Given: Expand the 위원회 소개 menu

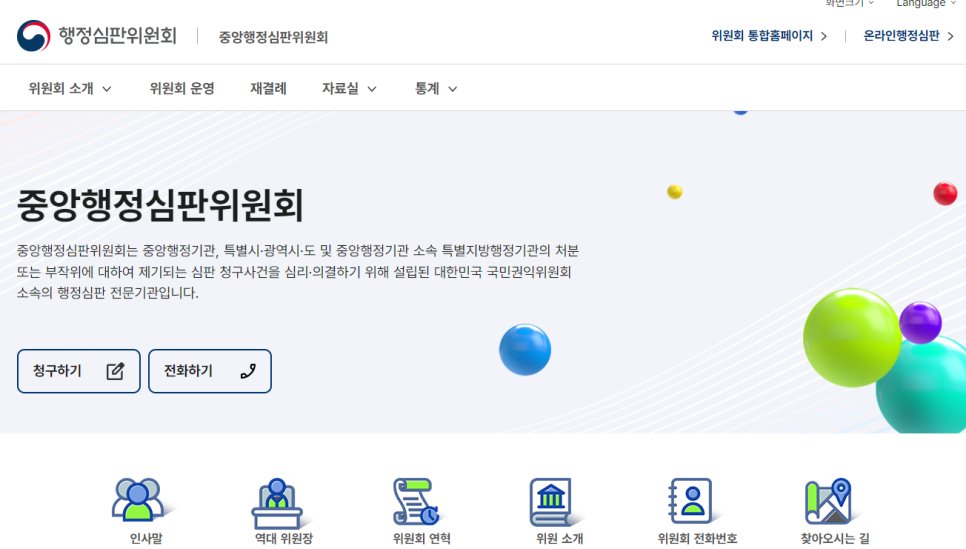Looking at the screenshot, I should point(70,89).
